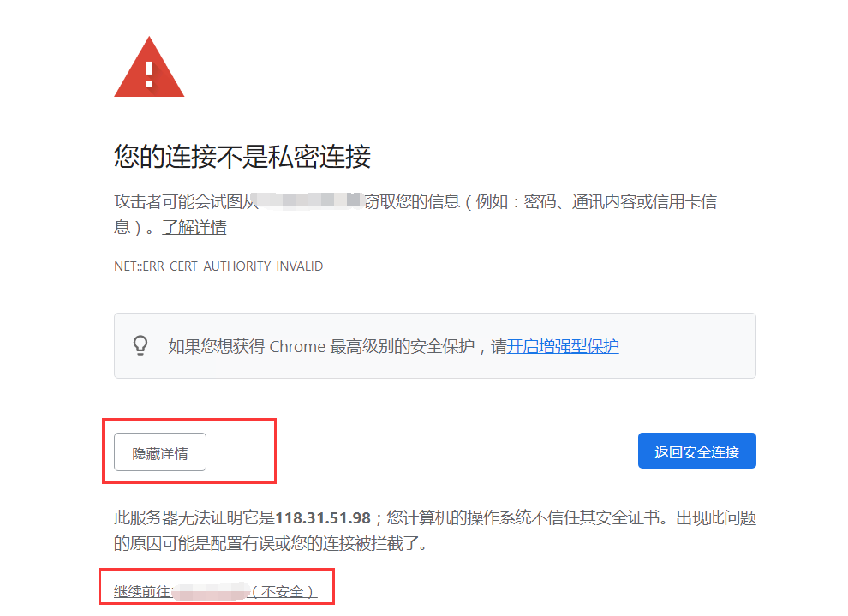Click the blurred domain in the attacker warning
This screenshot has height=616, width=848.
pos(309,201)
